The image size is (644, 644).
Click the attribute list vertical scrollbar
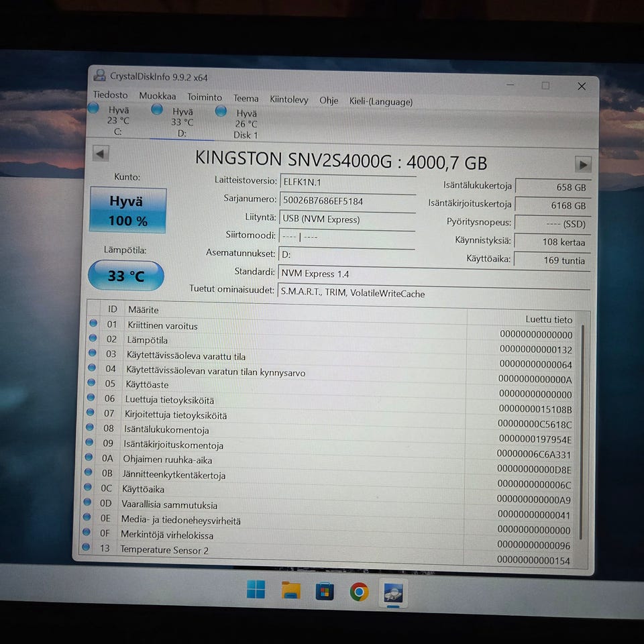582,432
